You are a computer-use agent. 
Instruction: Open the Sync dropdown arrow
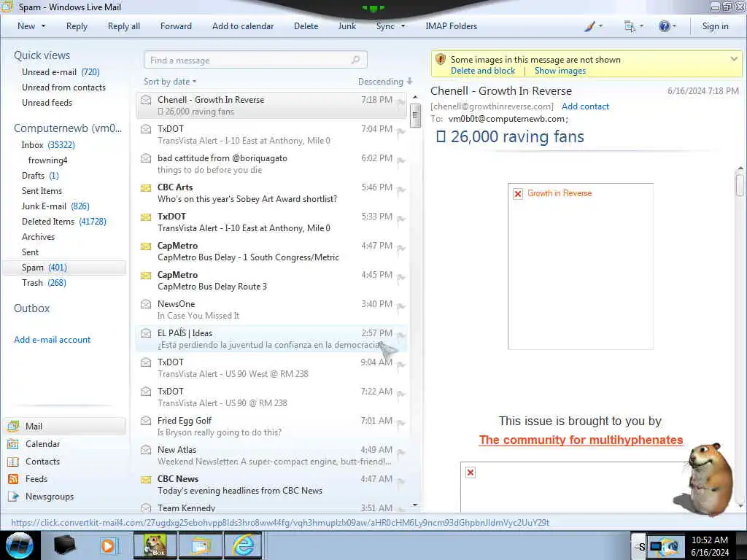[403, 26]
